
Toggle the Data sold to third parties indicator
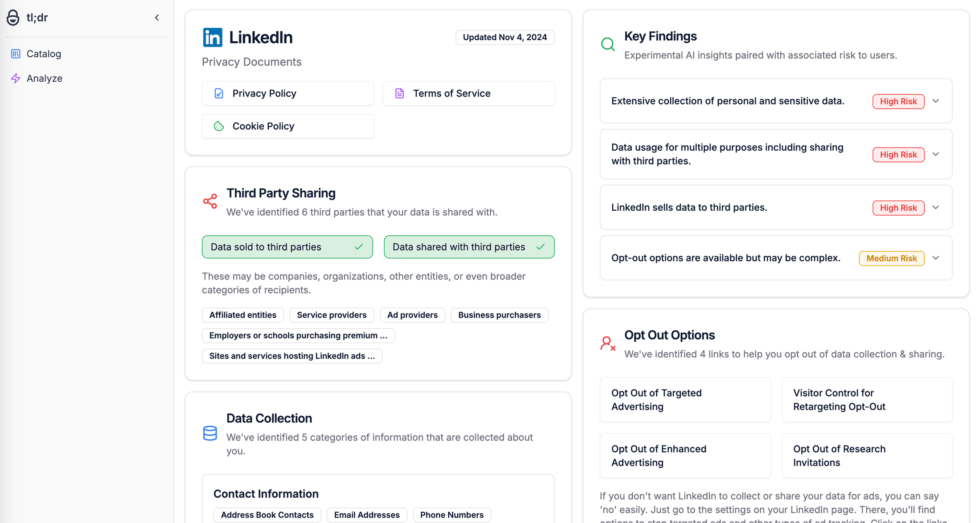pyautogui.click(x=287, y=247)
